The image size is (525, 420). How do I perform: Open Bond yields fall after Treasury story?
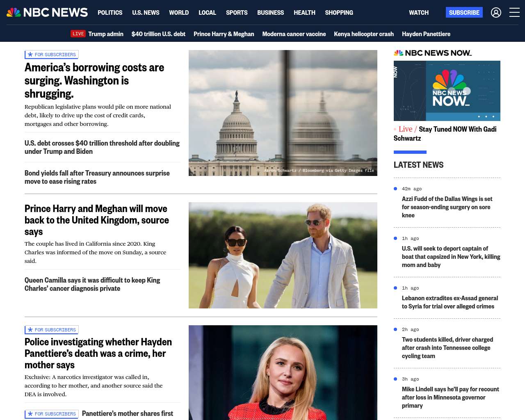pos(97,177)
